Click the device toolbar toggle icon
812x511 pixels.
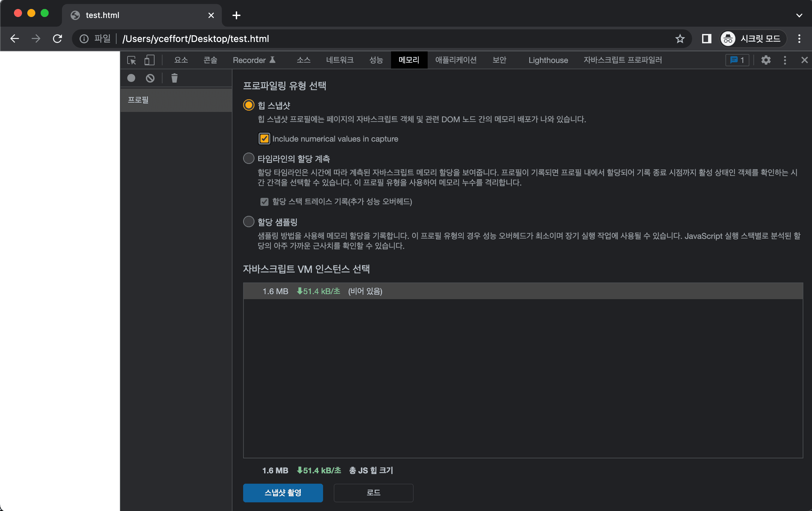[x=150, y=59]
